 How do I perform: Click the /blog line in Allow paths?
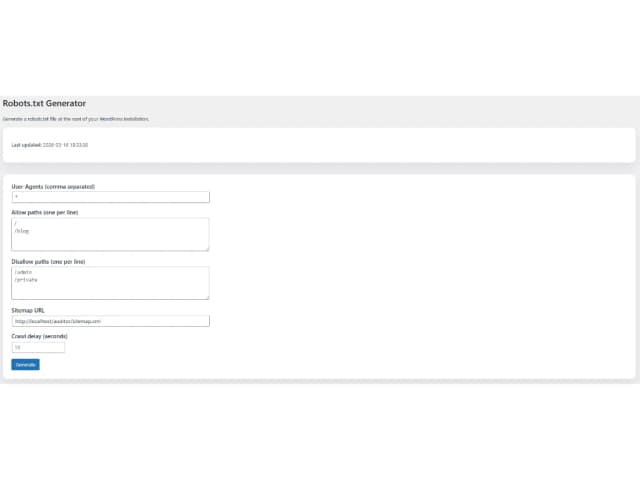pos(22,231)
